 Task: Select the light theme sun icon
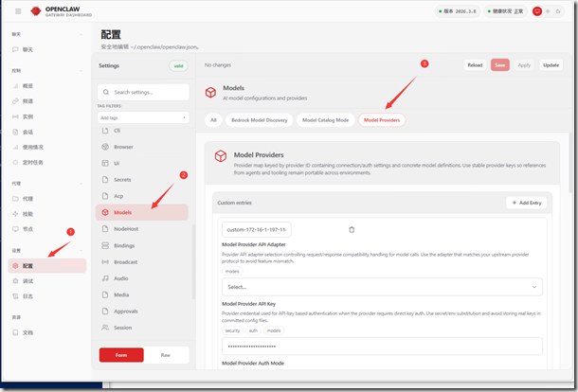[549, 11]
